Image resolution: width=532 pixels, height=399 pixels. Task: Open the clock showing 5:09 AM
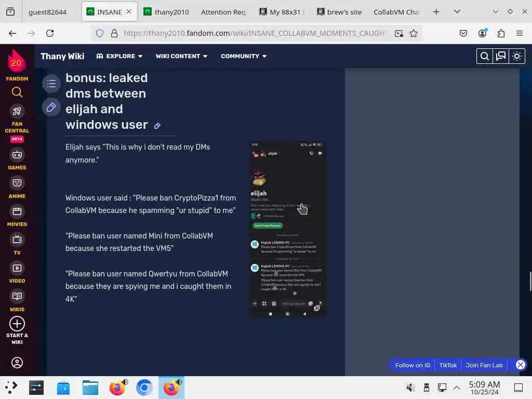484,388
